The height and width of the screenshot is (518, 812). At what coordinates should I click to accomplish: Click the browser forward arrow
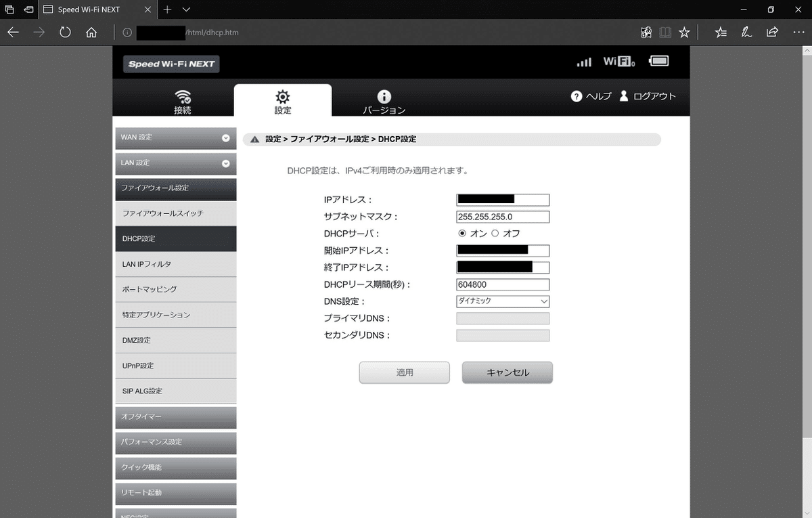click(39, 33)
